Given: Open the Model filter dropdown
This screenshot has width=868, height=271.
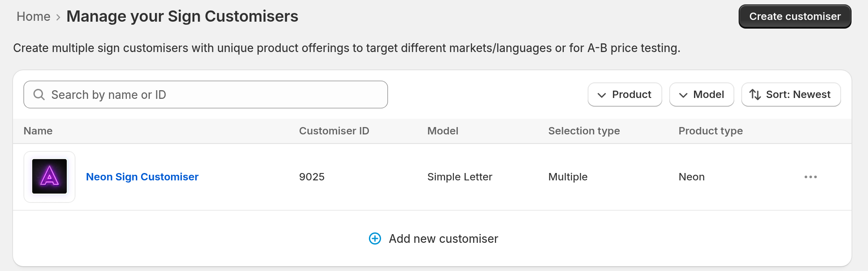Looking at the screenshot, I should [x=701, y=95].
